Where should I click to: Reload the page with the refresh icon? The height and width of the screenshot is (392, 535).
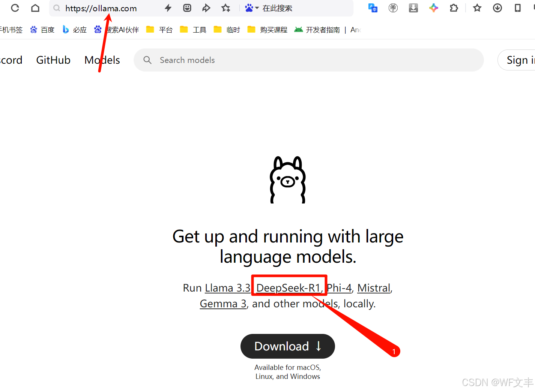[15, 8]
